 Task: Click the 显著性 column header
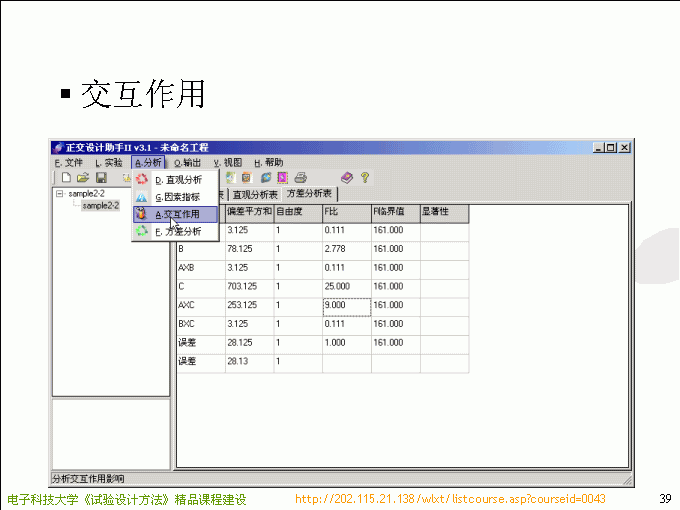tap(444, 212)
